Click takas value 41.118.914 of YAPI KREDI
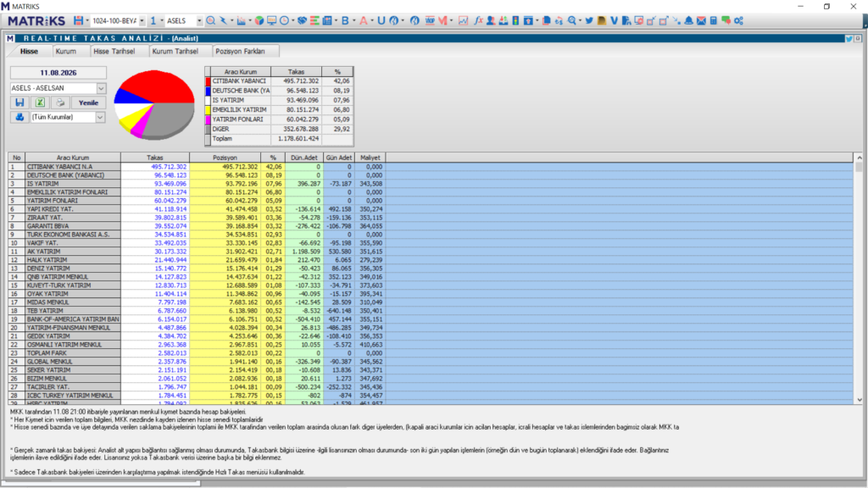868x488 pixels. click(170, 209)
